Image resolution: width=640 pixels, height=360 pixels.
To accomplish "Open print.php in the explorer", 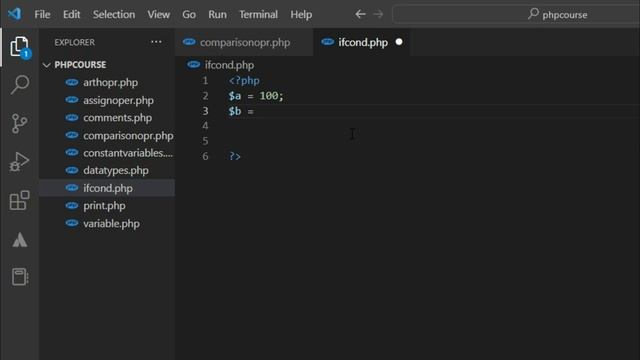I will tap(107, 206).
